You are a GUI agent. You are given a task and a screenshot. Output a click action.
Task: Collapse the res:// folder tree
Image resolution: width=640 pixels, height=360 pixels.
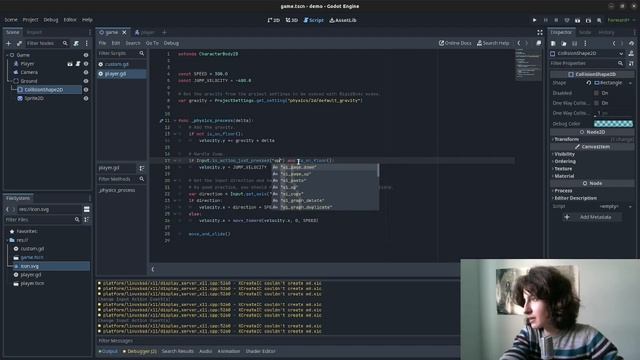(x=7, y=240)
